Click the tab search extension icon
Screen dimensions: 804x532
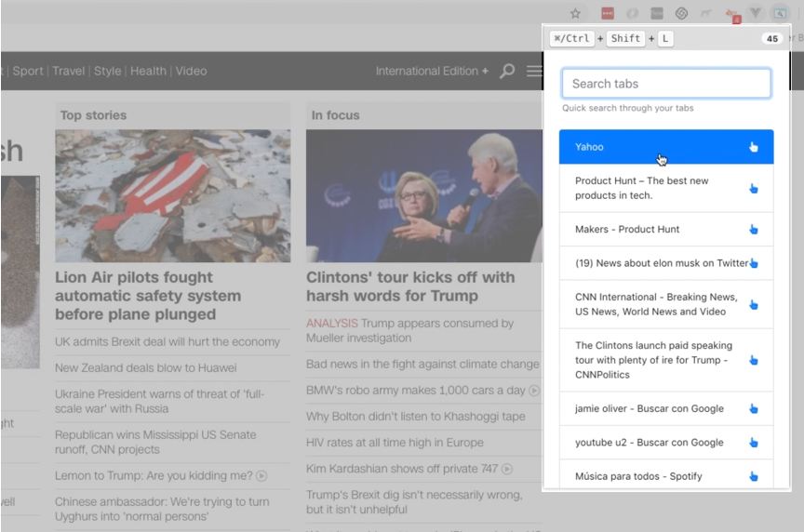click(x=780, y=13)
